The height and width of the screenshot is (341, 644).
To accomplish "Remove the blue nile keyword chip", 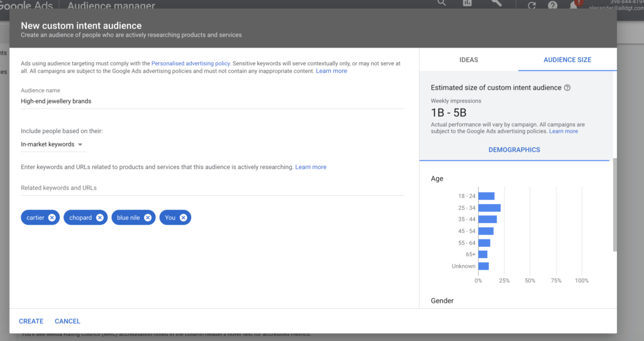I will pos(148,217).
